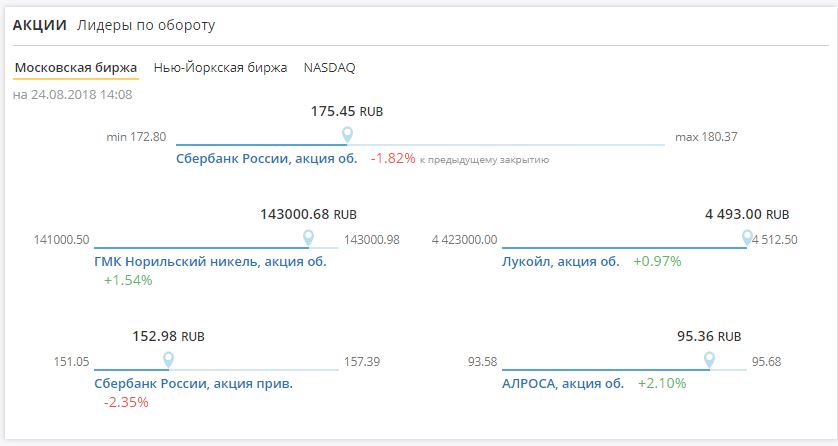
Task: Click the Lukoil price marker pin
Action: point(747,238)
